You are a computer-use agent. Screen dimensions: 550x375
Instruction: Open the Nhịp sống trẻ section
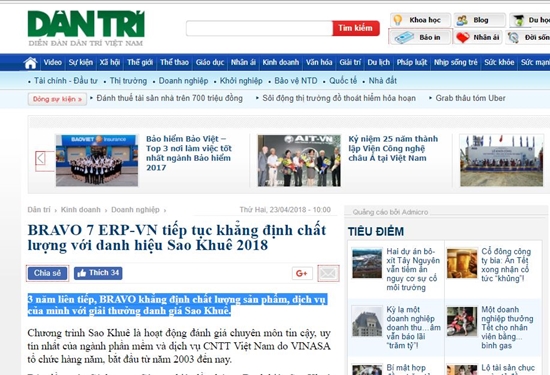[x=456, y=62]
